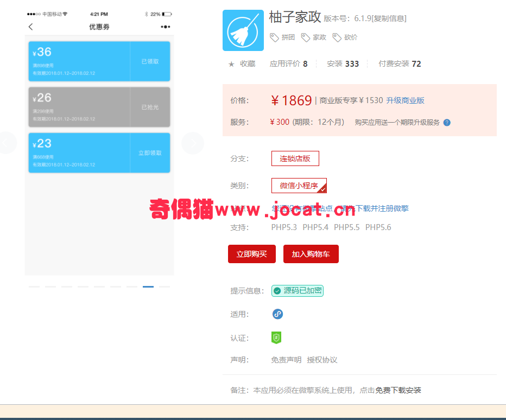This screenshot has width=506, height=420.
Task: Click the 柚子家政 app title
Action: point(295,17)
